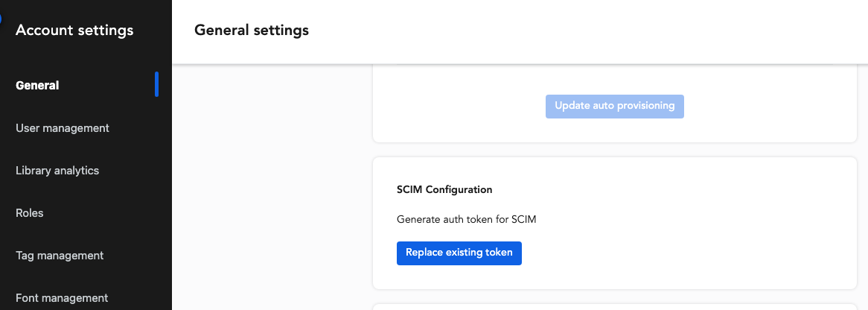Screen dimensions: 868x310
Task: Click the Account settings sidebar title
Action: click(x=74, y=31)
